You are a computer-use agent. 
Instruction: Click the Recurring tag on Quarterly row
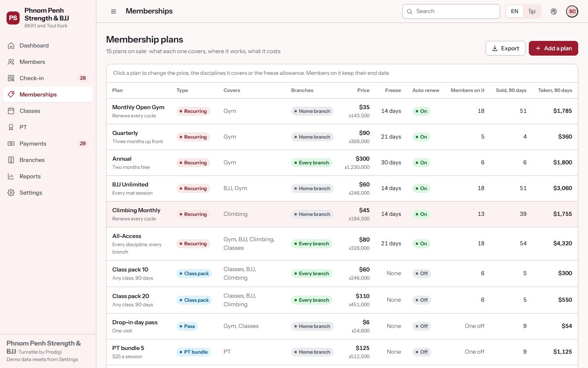tap(193, 137)
